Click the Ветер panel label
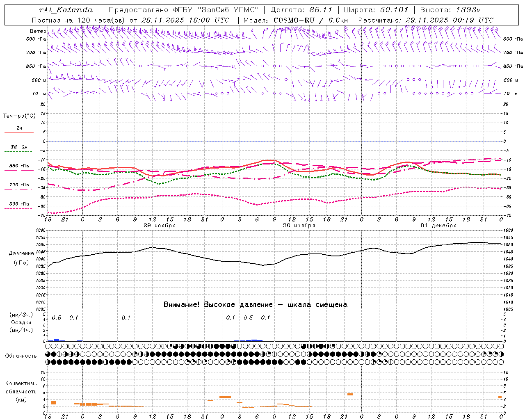 coord(38,31)
